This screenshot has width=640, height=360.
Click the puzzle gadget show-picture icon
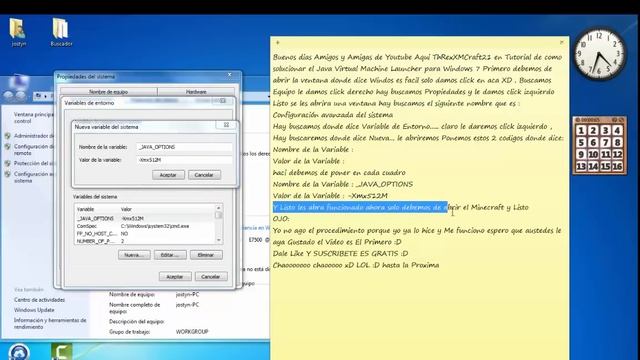pos(615,120)
